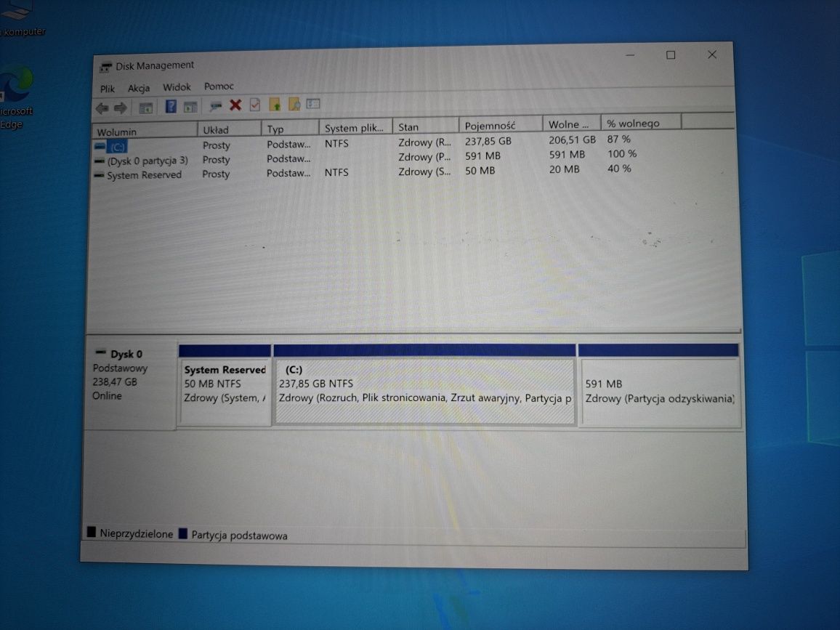Open Microsoft Edge from the desktop
840x630 pixels.
coord(15,97)
